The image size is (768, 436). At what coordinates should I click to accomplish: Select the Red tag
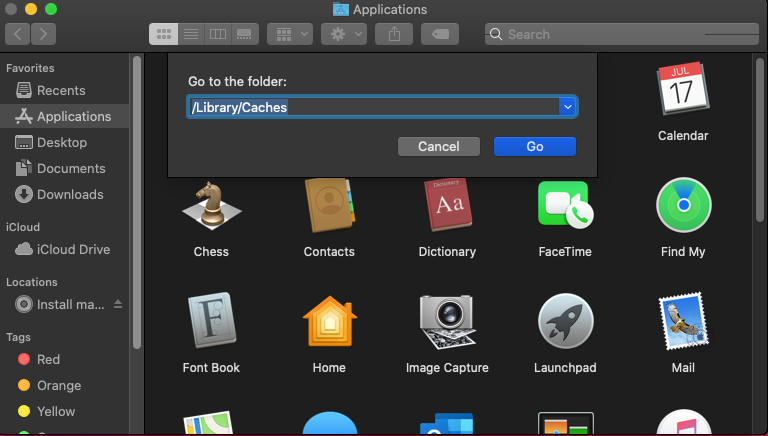coord(65,360)
